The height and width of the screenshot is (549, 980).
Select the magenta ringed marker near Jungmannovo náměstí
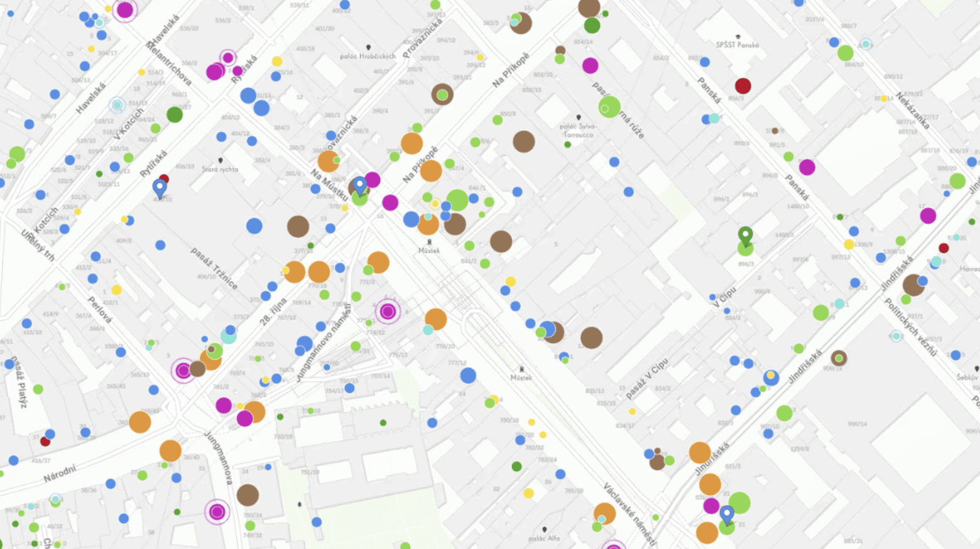387,311
